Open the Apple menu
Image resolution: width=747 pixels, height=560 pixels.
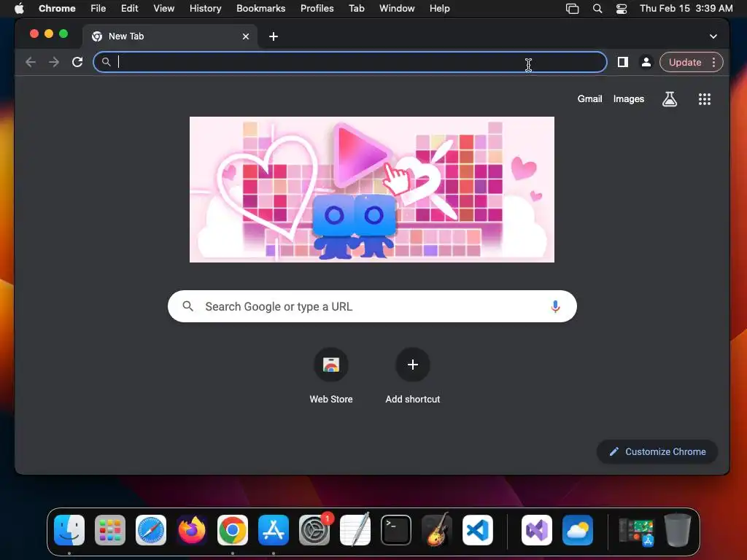pyautogui.click(x=19, y=9)
